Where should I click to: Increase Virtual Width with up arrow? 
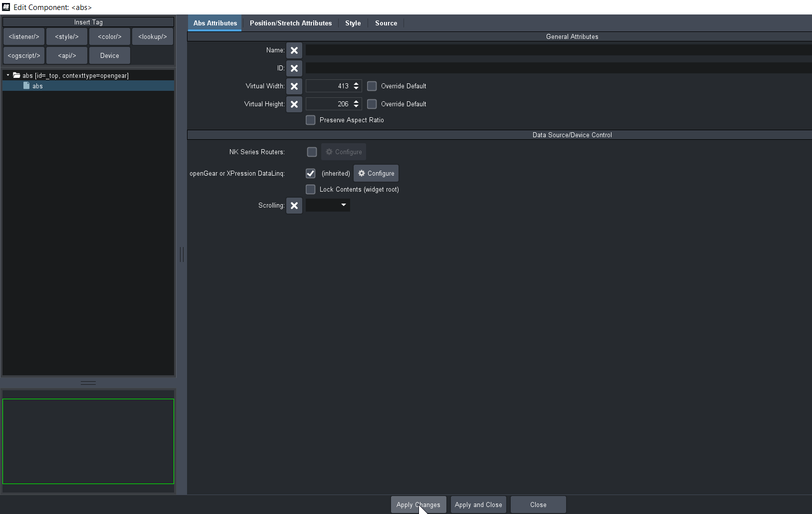tap(356, 84)
